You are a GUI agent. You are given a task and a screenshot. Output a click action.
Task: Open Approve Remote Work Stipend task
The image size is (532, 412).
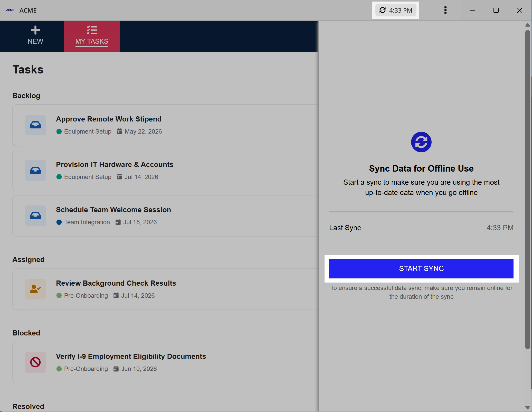[x=166, y=125]
